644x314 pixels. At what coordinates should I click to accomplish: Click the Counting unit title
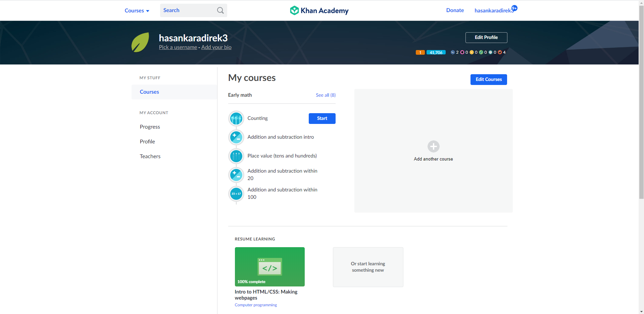257,118
